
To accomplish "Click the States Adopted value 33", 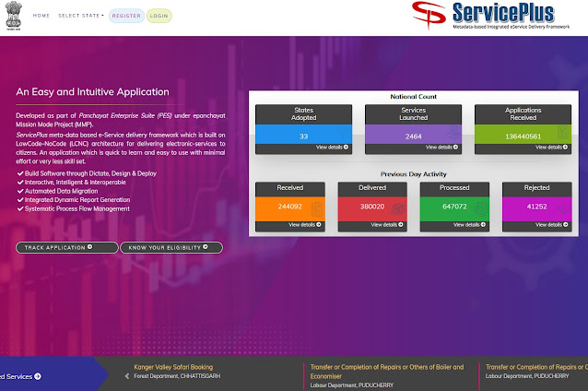I will pos(304,136).
